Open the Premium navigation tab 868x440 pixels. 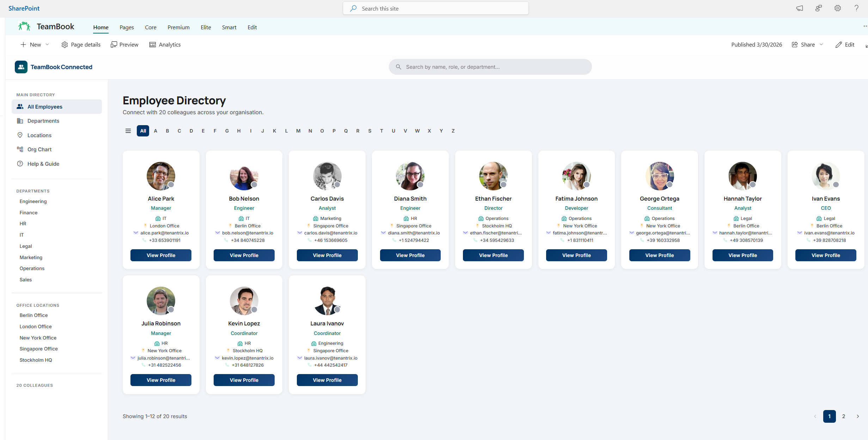click(178, 27)
